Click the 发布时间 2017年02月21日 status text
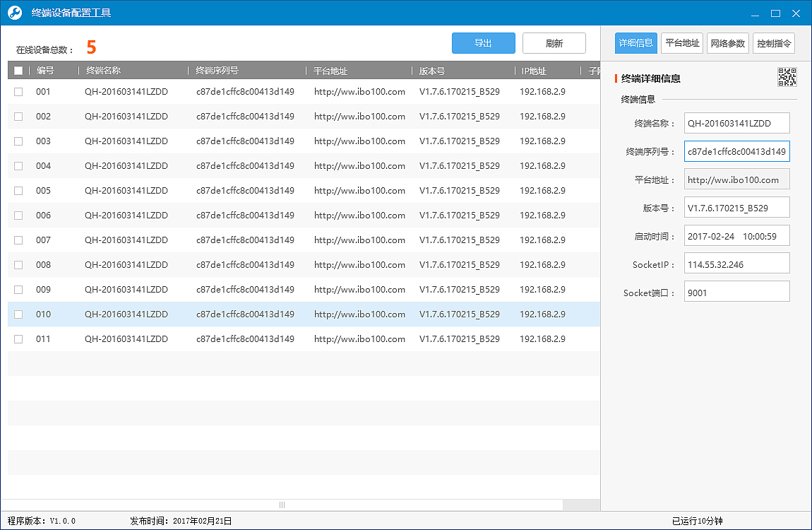 [181, 521]
